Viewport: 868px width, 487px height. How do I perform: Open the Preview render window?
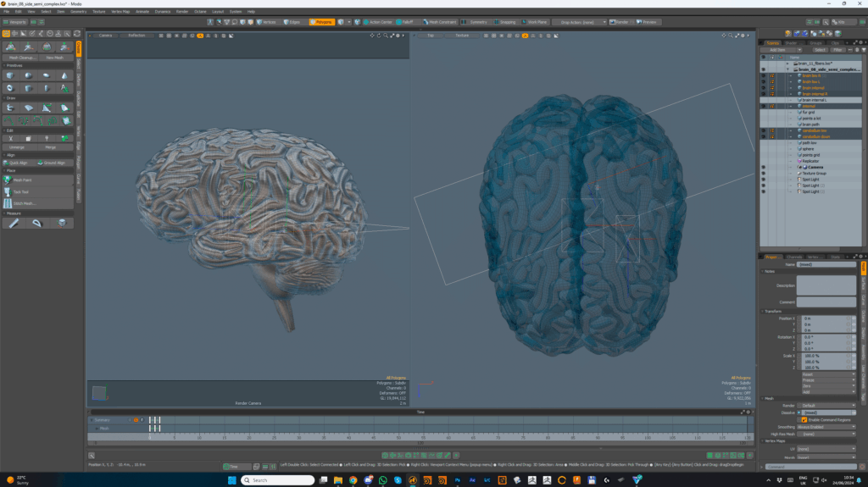pos(648,22)
